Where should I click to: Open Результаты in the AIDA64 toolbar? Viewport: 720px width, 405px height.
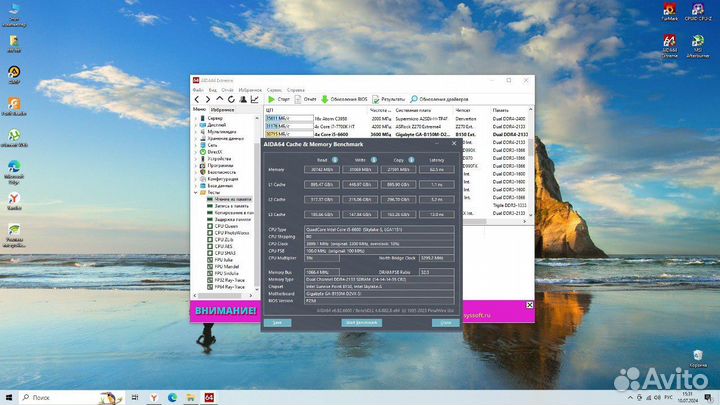pyautogui.click(x=388, y=99)
